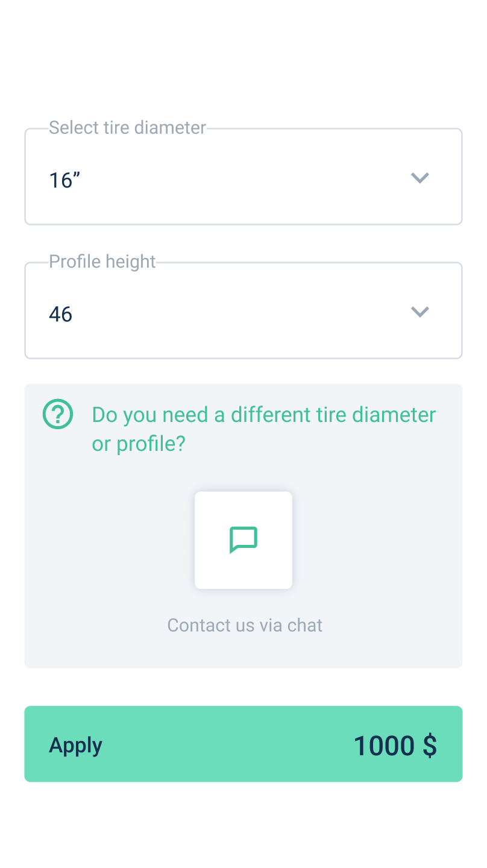Select the 16” tire diameter value
Image resolution: width=487 pixels, height=868 pixels.
click(64, 180)
